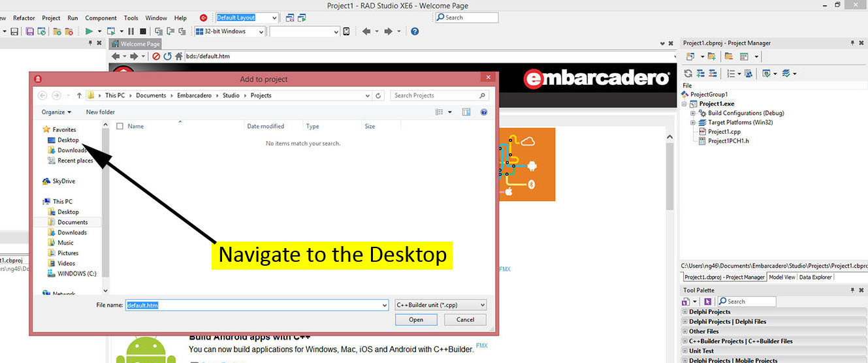
Task: Open the Default Layout dropdown
Action: [x=274, y=18]
